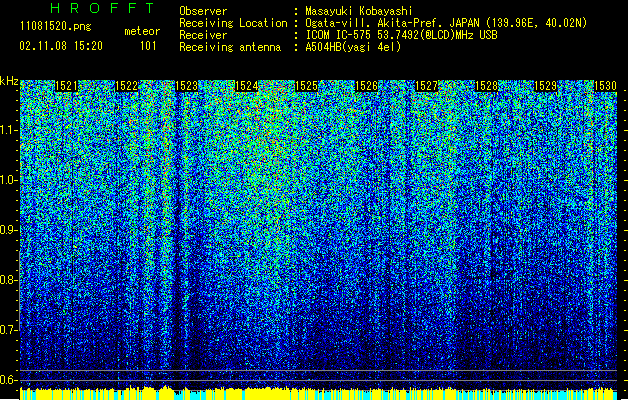Screen dimensions: 629x400
Task: Click the Receiving antenna label
Action: 230,47
